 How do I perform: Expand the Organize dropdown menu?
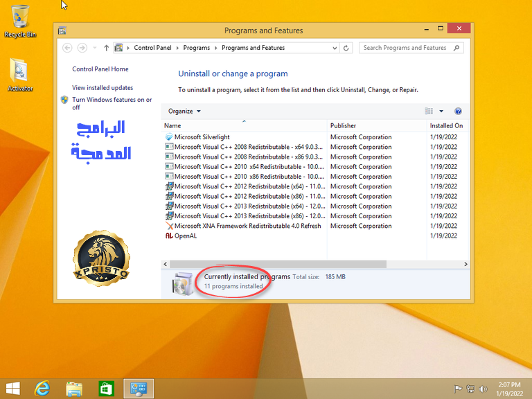[x=184, y=112]
